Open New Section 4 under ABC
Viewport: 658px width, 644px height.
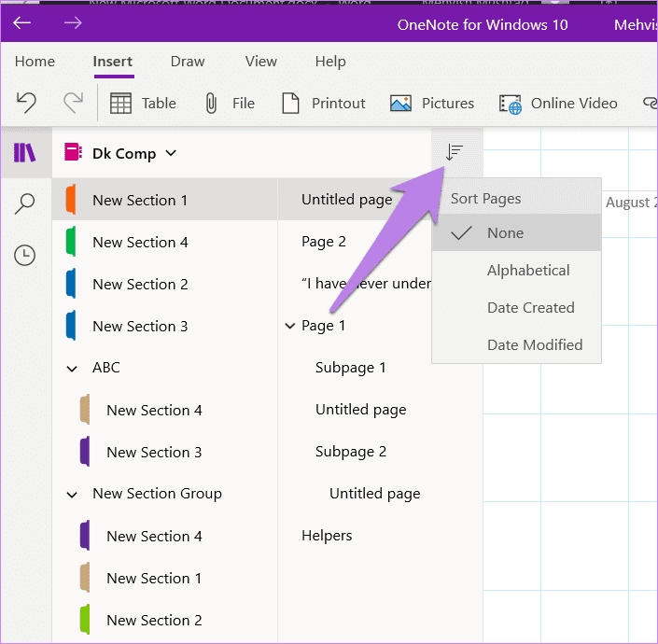(164, 410)
